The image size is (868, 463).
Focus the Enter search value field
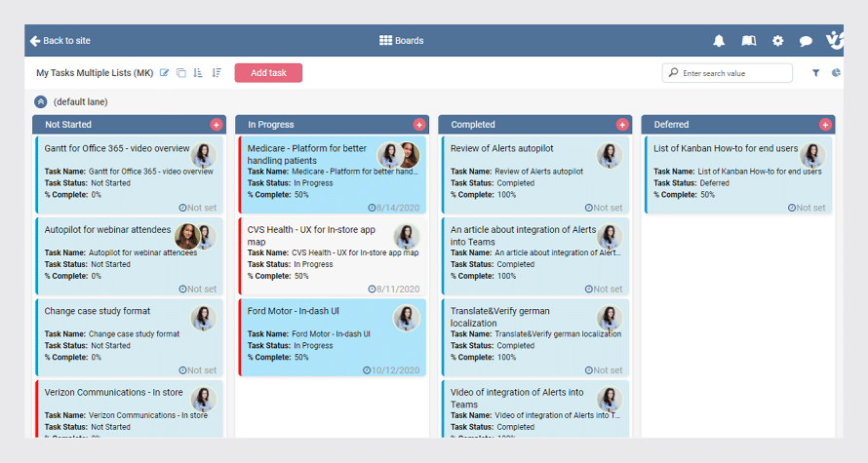pos(727,73)
